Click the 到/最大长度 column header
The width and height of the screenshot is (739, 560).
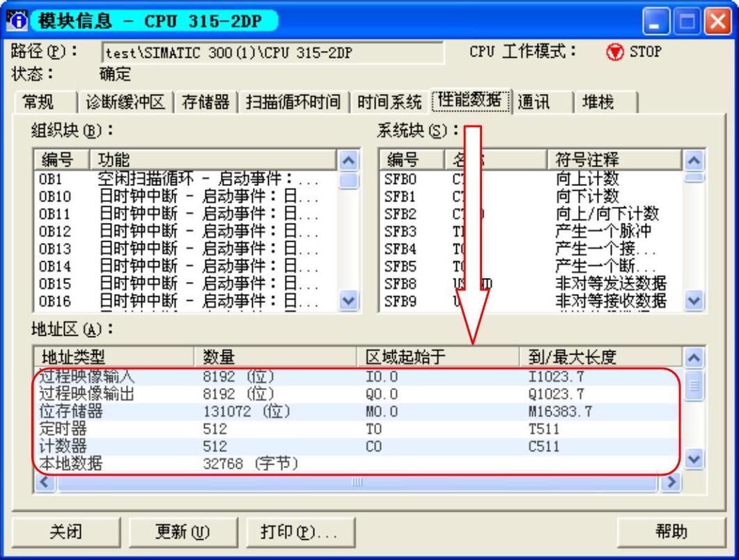click(x=601, y=357)
